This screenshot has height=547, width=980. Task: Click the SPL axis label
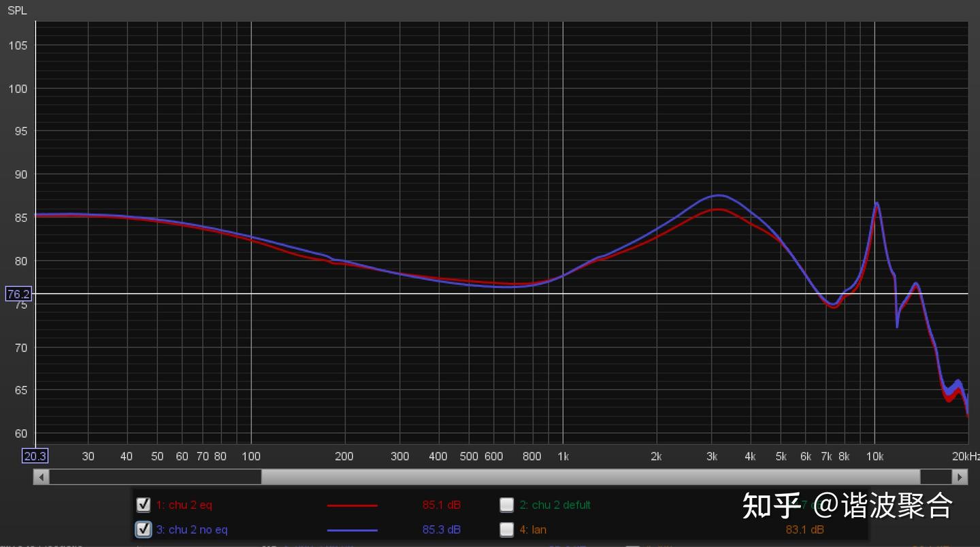(x=17, y=10)
